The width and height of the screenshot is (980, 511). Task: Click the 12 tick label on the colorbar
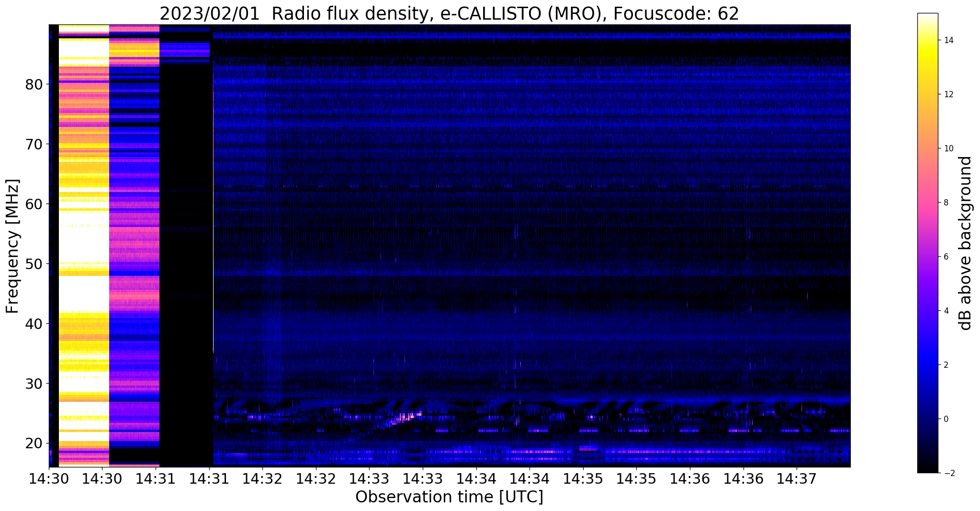948,94
